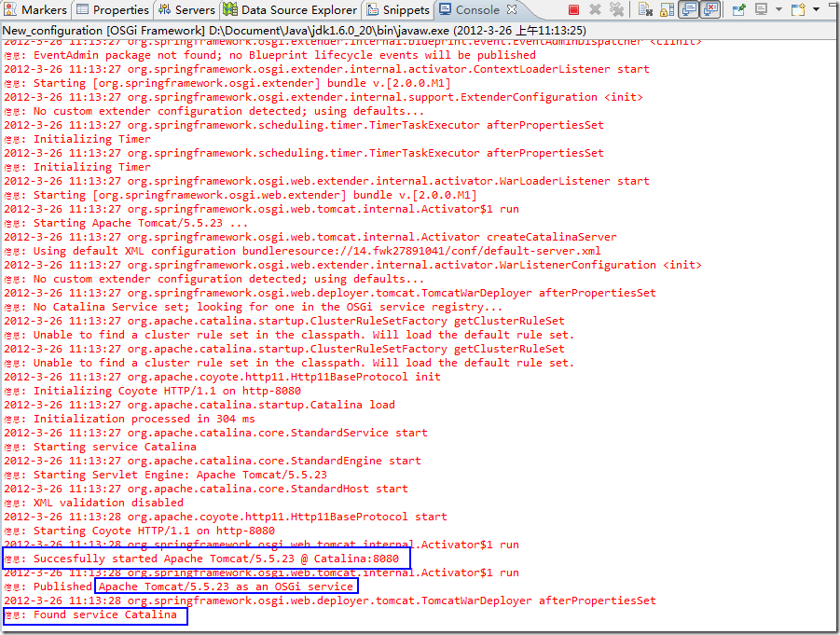Screen dimensions: 840x635
Task: Pin the current console
Action: (739, 9)
